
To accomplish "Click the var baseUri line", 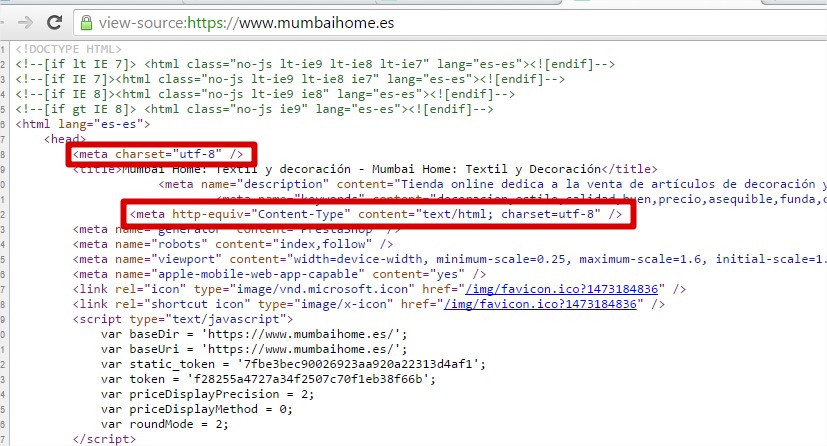I will point(254,349).
